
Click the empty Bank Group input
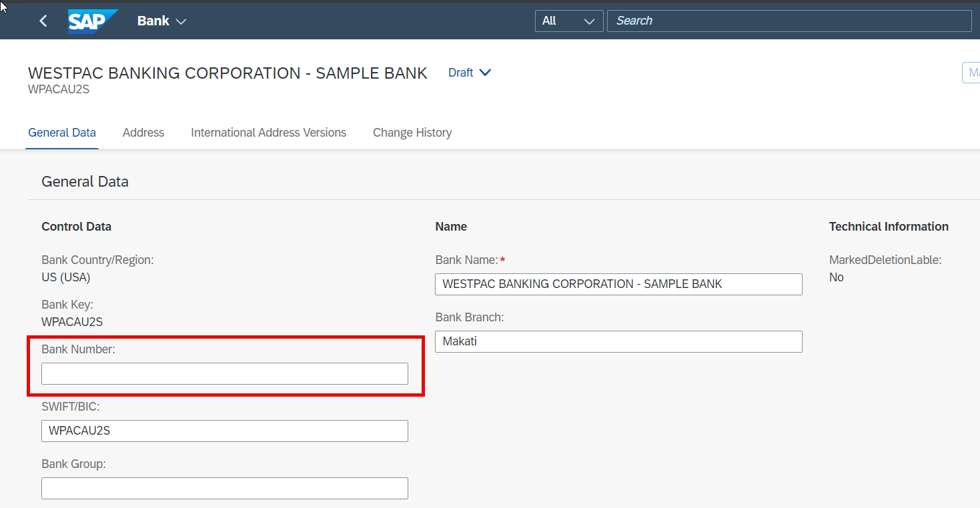[x=225, y=488]
